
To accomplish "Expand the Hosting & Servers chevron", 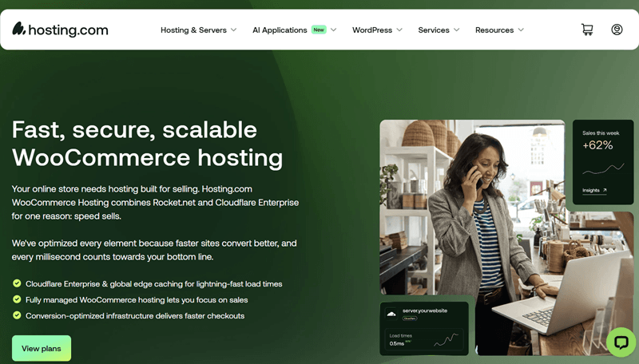I will point(233,30).
